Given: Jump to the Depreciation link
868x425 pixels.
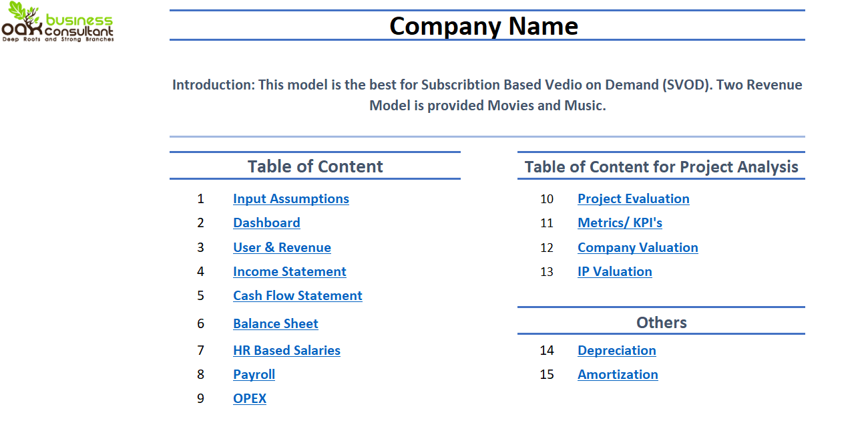Looking at the screenshot, I should pos(617,350).
